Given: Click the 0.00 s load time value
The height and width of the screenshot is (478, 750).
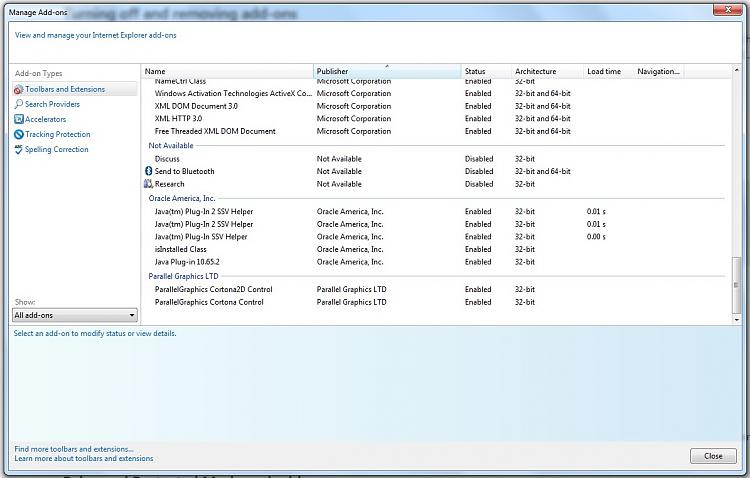Looking at the screenshot, I should tap(596, 237).
